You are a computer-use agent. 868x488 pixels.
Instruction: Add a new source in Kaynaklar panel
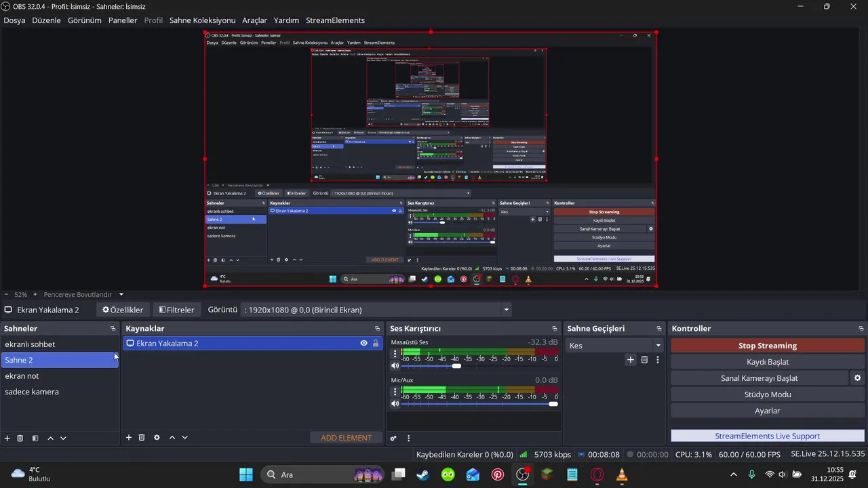(x=129, y=438)
